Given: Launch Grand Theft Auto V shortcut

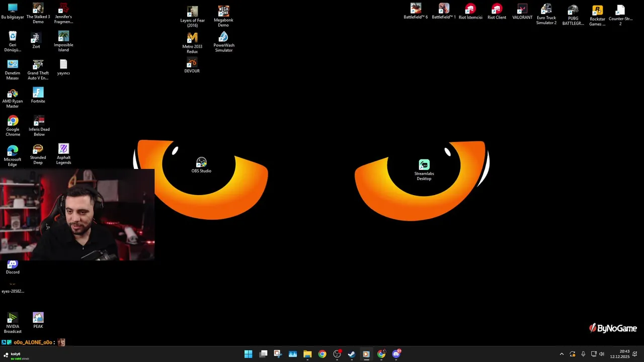Looking at the screenshot, I should click(38, 70).
